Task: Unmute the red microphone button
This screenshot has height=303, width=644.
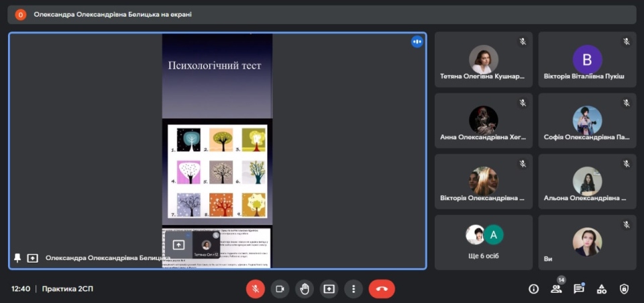Action: [255, 289]
